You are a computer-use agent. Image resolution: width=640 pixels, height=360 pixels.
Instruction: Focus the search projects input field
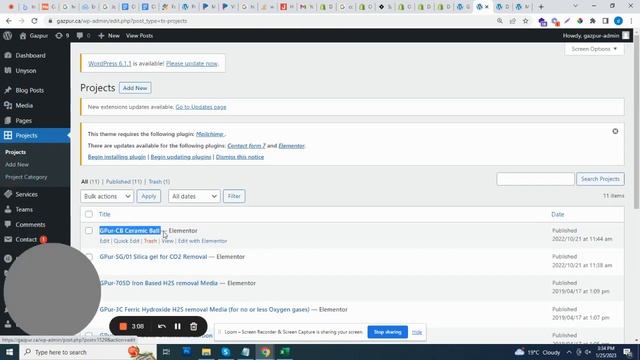[535, 179]
